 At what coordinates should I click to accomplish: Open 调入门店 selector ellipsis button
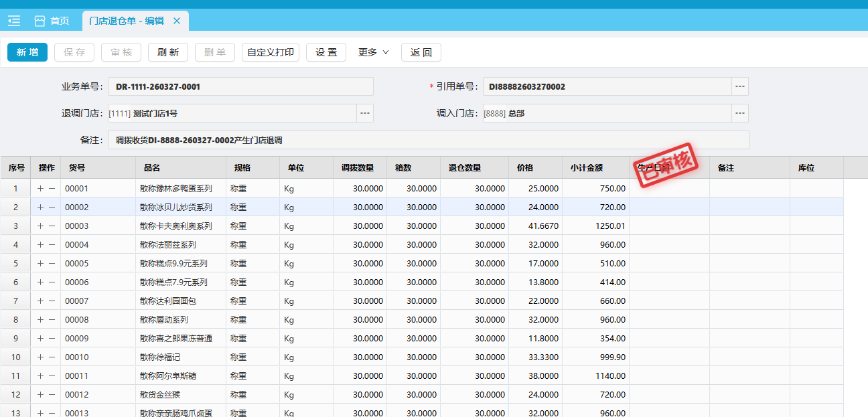739,113
